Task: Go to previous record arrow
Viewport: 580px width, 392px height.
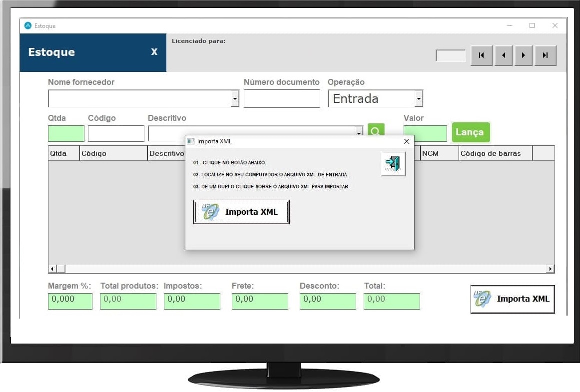Action: (x=503, y=55)
